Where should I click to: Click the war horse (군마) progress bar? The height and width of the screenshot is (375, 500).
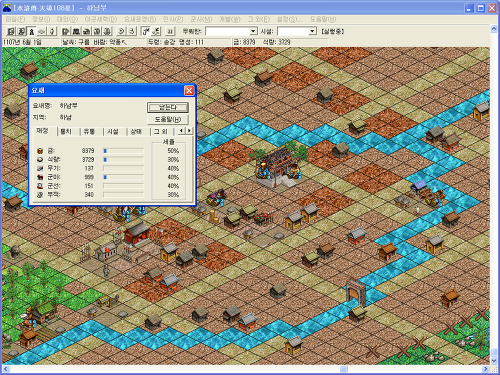123,177
